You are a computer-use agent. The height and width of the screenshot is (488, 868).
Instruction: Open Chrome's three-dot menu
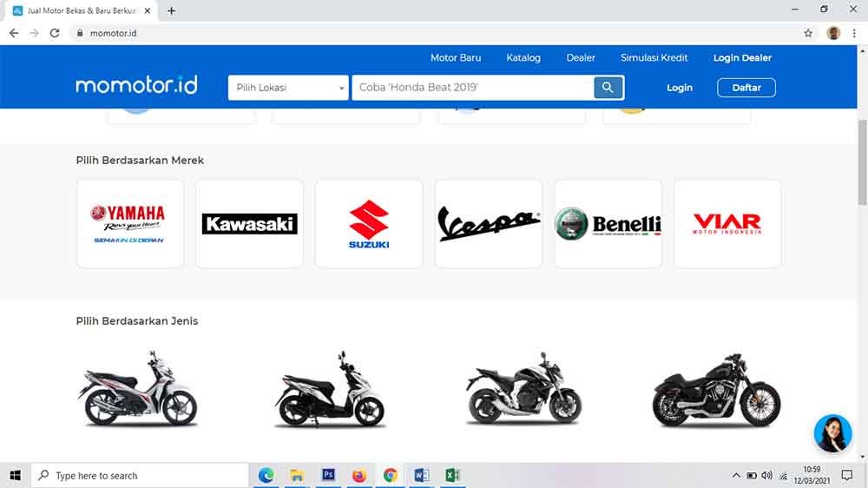click(854, 33)
